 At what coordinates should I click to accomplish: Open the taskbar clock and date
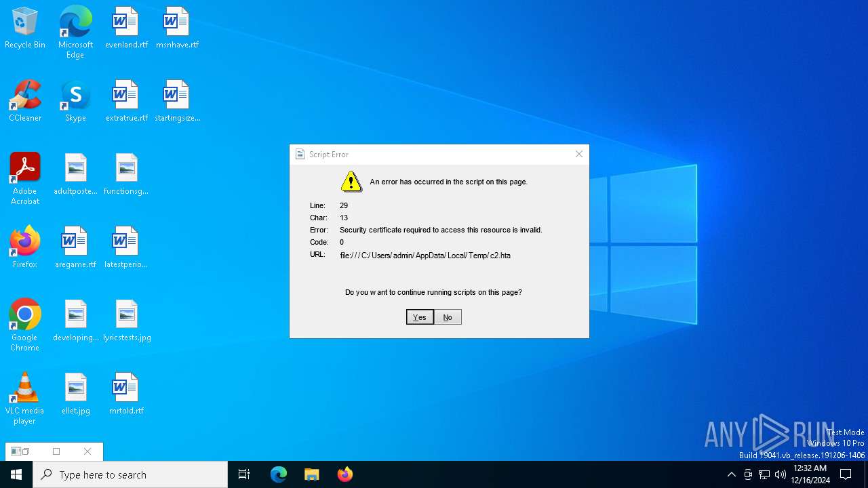point(810,474)
